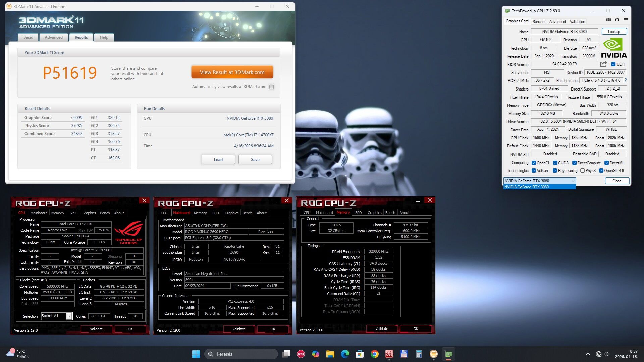Click View Result at 3DMark.com button
Image resolution: width=644 pixels, height=362 pixels.
click(x=232, y=72)
